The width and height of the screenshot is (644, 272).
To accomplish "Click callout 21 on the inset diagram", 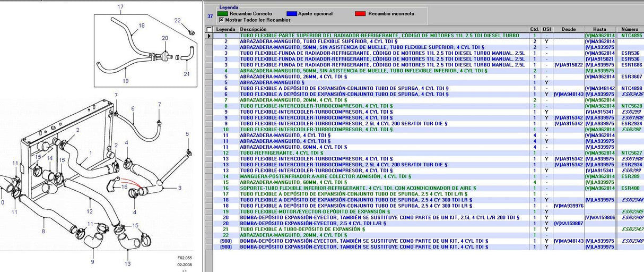I will pyautogui.click(x=187, y=74).
